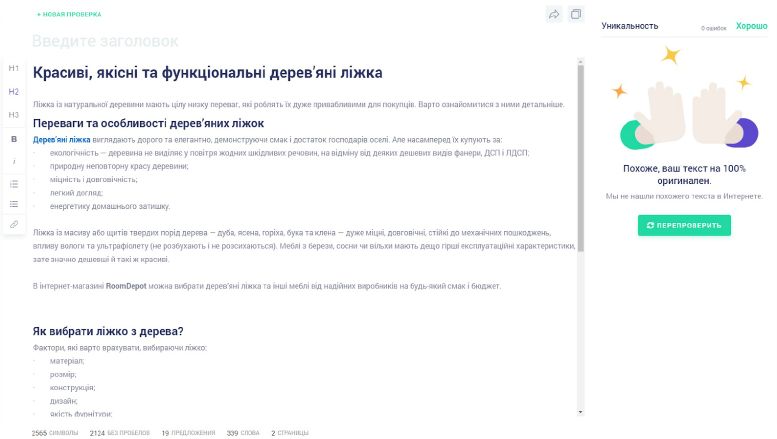The image size is (777, 439).
Task: Select the 0 ошибок tab
Action: tap(713, 28)
